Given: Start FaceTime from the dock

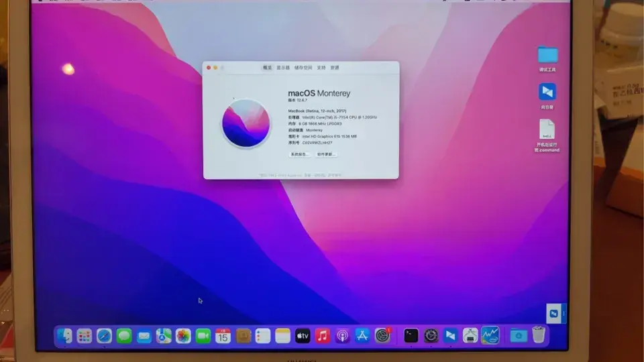Looking at the screenshot, I should [x=203, y=336].
